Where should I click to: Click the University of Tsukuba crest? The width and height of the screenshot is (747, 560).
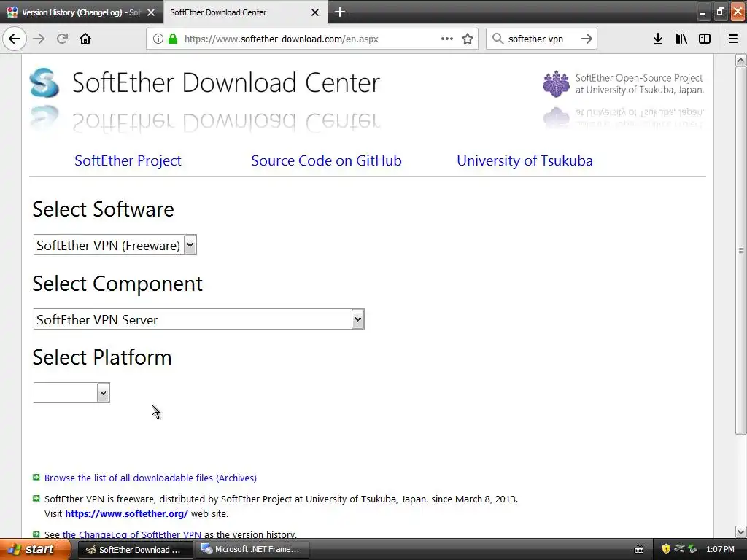point(556,84)
